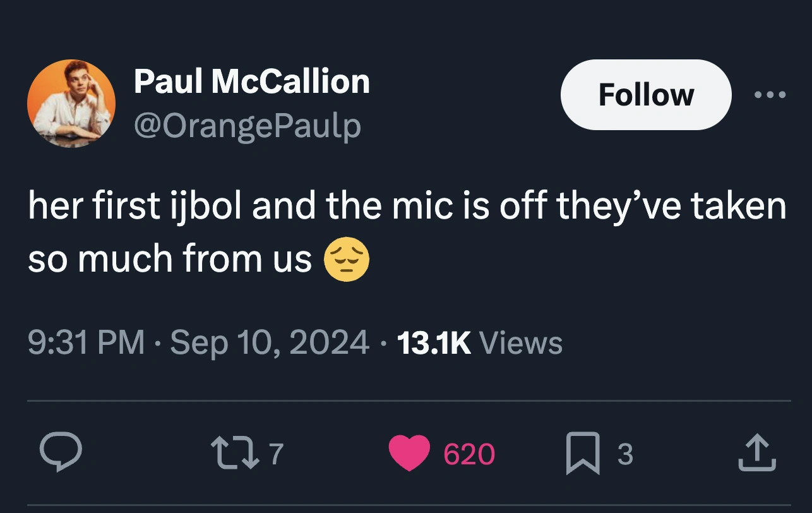Viewport: 812px width, 513px height.
Task: View Paul McCallion's profile picture
Action: (71, 103)
